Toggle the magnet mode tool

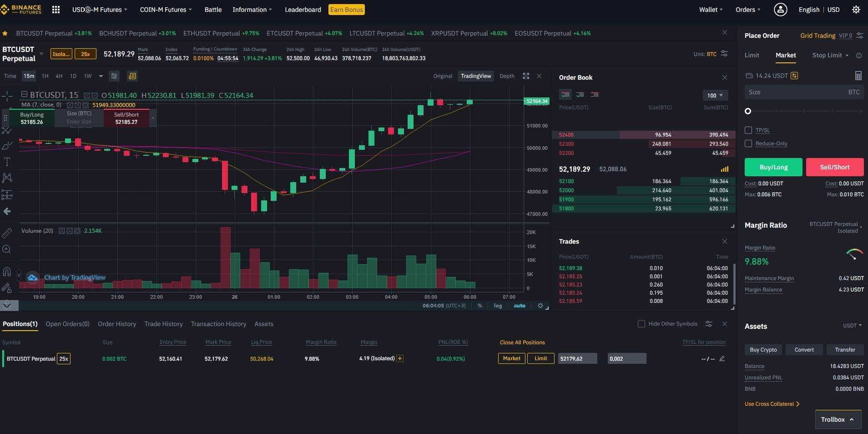(x=7, y=272)
